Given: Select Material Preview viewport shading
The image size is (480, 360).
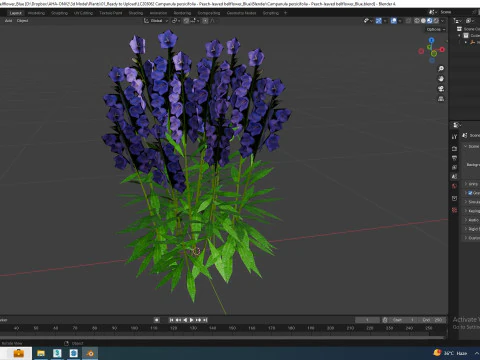Looking at the screenshot, I should pos(429,21).
